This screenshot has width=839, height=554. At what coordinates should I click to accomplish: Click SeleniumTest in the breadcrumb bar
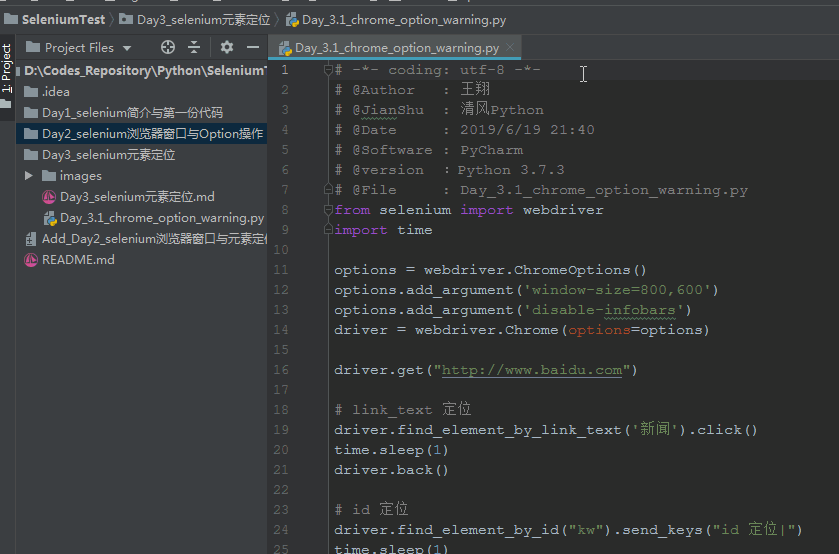tap(55, 20)
